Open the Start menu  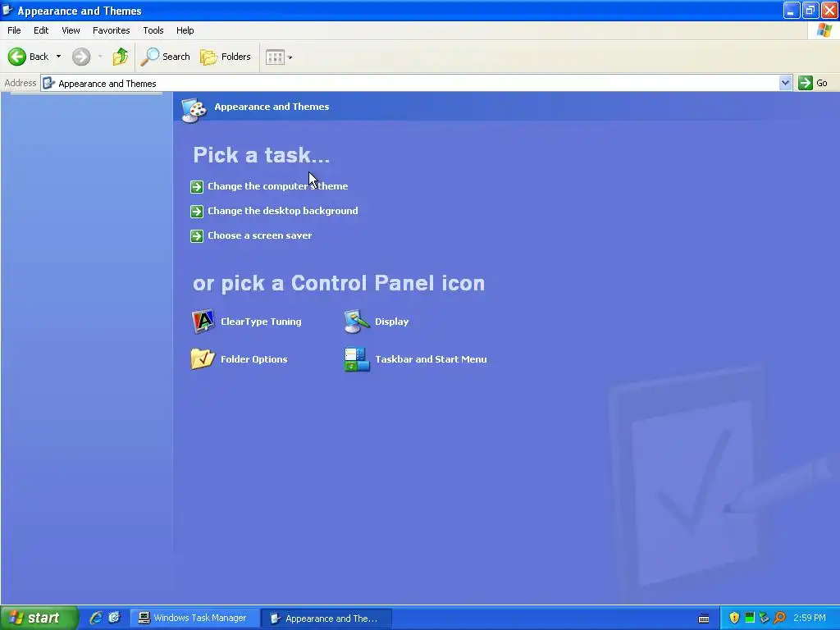[39, 619]
